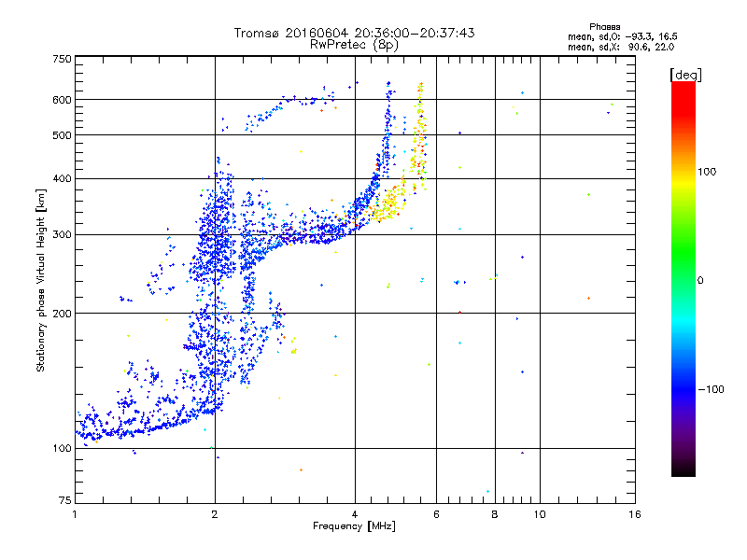Click the x-axis tick label "10"

pyautogui.click(x=540, y=514)
